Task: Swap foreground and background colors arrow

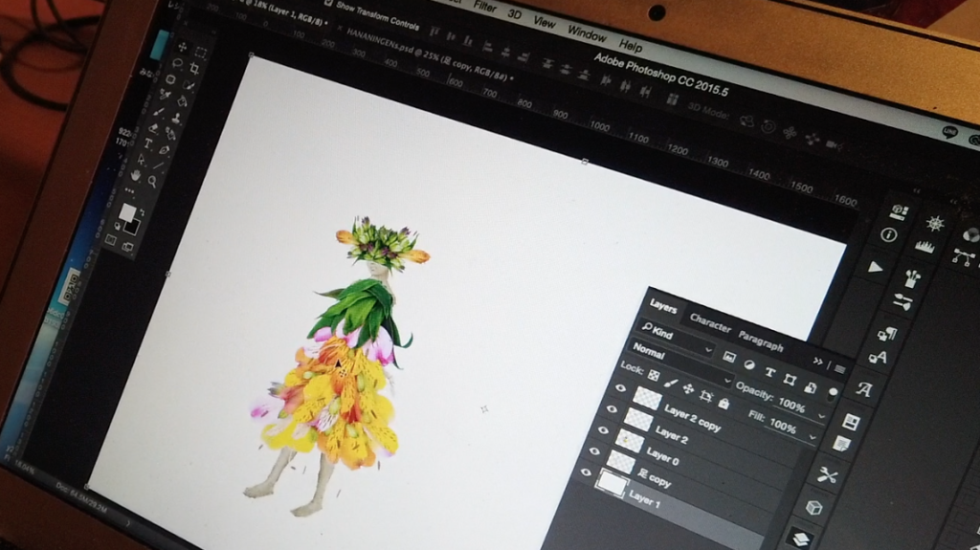Action: (x=143, y=212)
